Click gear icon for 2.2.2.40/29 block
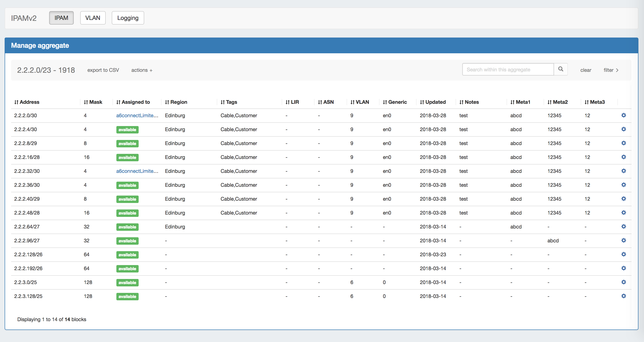The width and height of the screenshot is (644, 342). tap(624, 199)
